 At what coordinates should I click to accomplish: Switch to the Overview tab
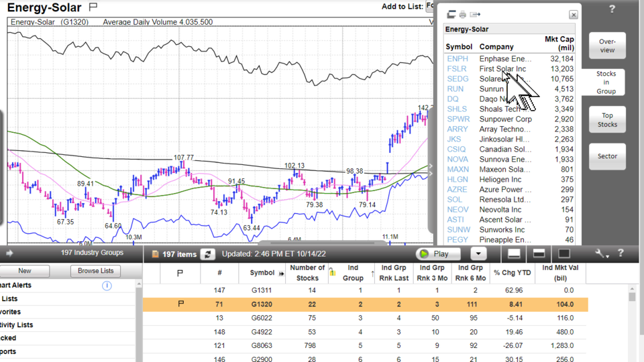(607, 46)
